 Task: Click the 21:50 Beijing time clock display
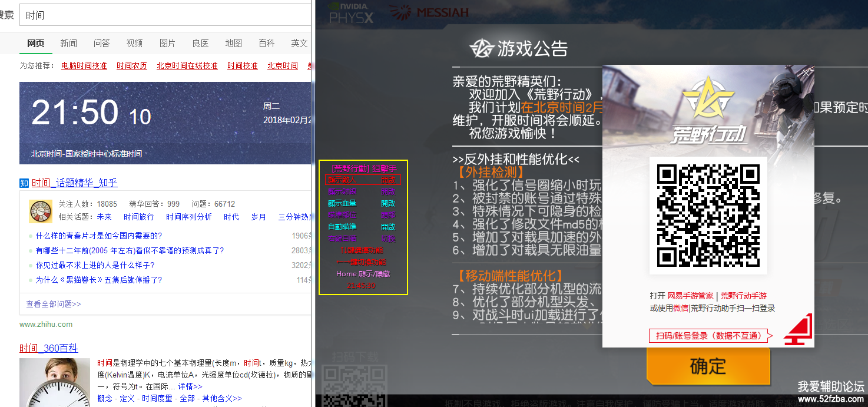pyautogui.click(x=91, y=112)
